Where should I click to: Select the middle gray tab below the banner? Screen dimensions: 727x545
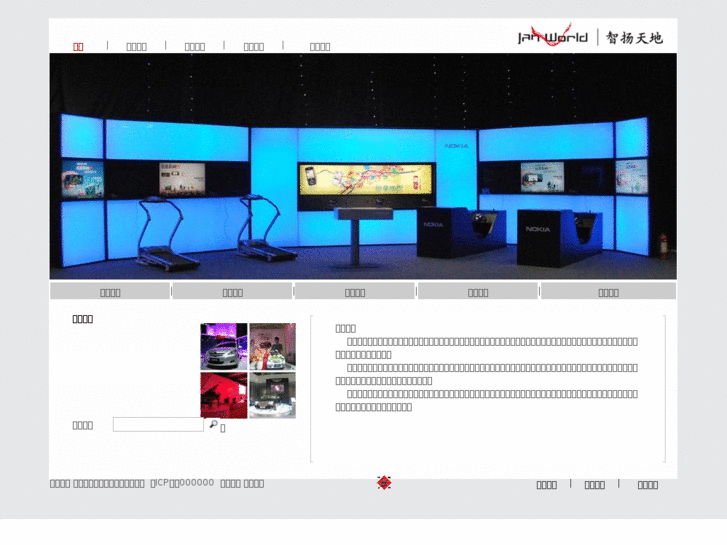[355, 291]
